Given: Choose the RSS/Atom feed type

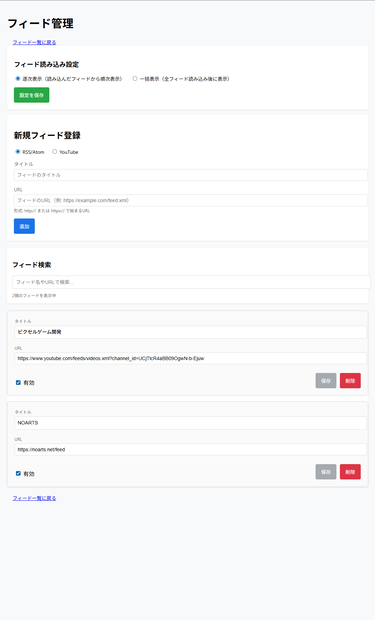Looking at the screenshot, I should (x=18, y=151).
